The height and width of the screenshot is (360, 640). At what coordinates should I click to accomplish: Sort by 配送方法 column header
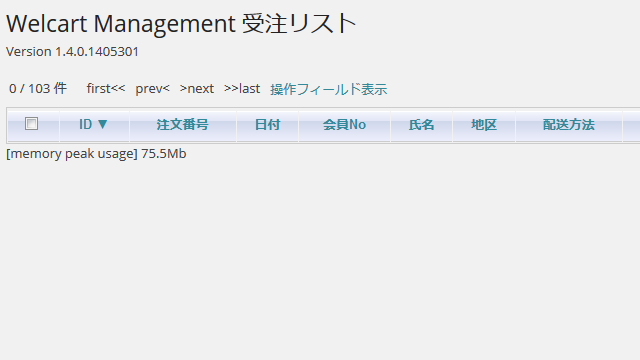569,124
